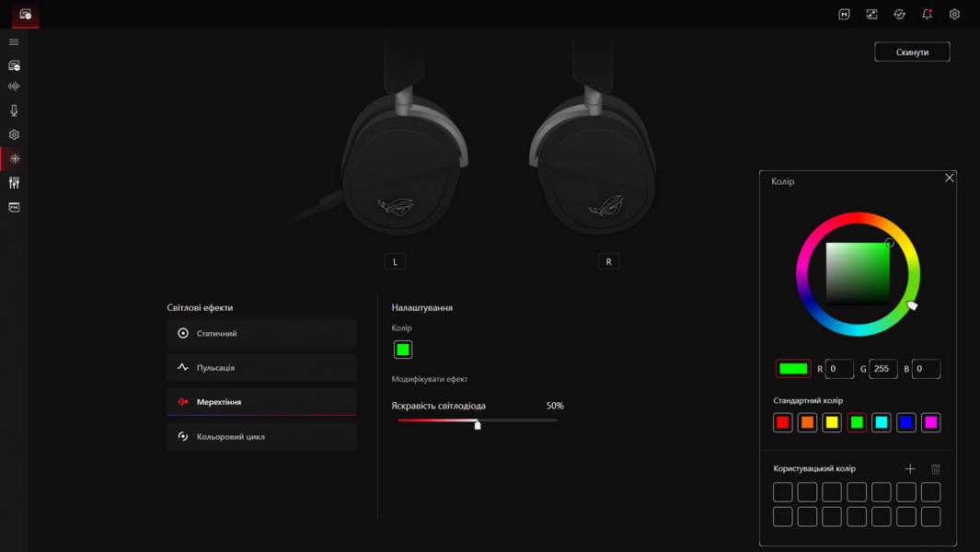The width and height of the screenshot is (980, 552).
Task: Pick the red standard color swatch
Action: pyautogui.click(x=782, y=422)
